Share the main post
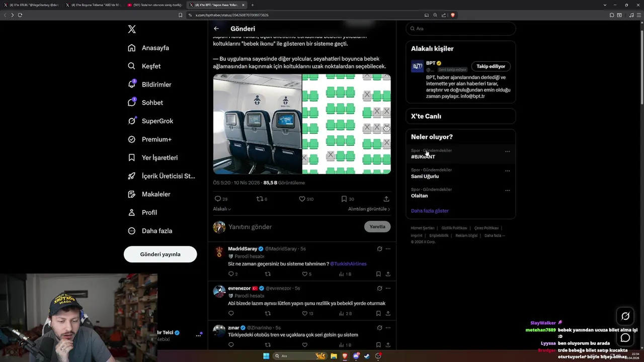 pos(386,199)
